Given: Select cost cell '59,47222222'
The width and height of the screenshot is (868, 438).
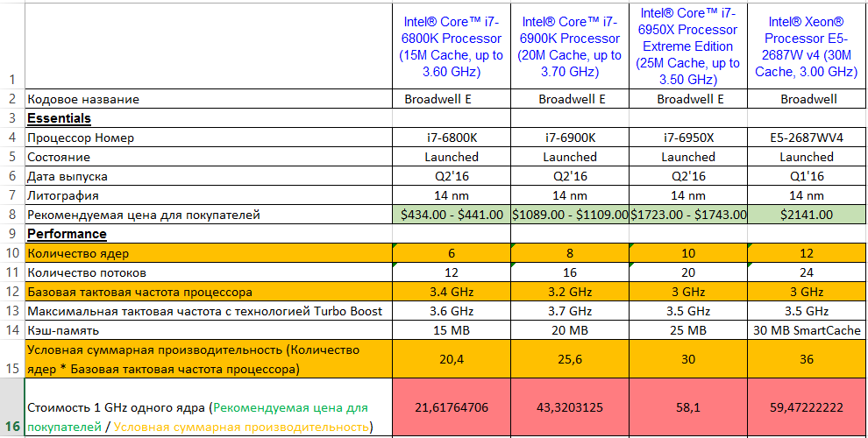Looking at the screenshot, I should pos(807,407).
